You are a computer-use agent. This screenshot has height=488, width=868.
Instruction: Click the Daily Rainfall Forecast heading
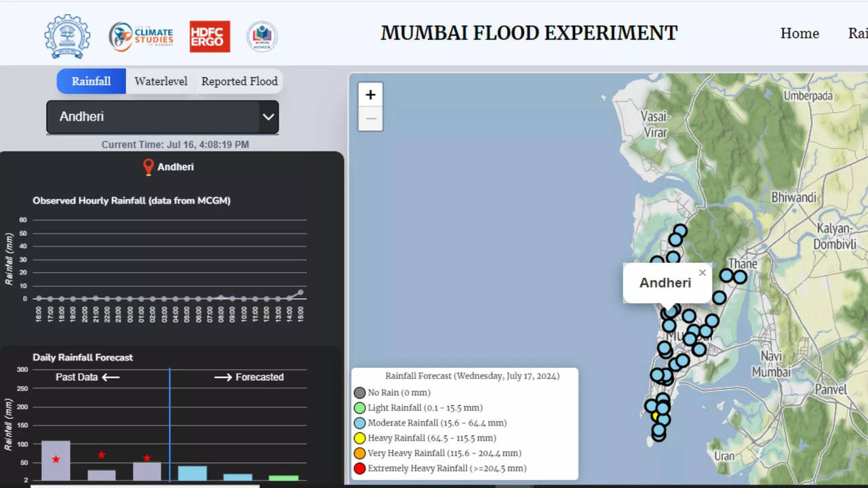coord(83,357)
